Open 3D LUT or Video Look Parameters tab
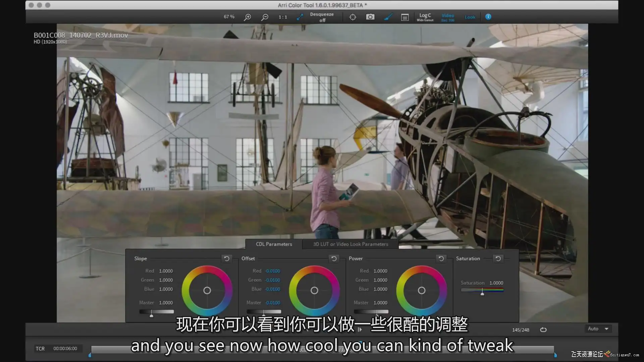 point(351,244)
